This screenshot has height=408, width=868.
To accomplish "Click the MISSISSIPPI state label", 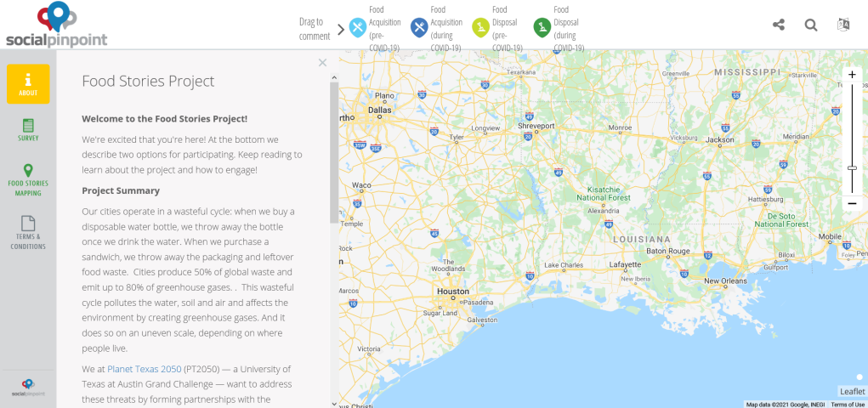I will (747, 72).
